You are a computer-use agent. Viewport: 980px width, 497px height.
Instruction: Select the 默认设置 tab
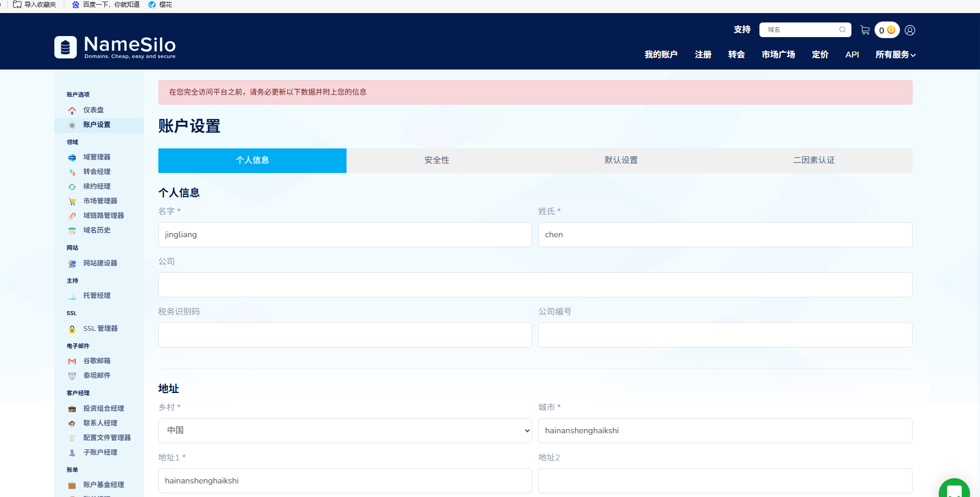621,160
